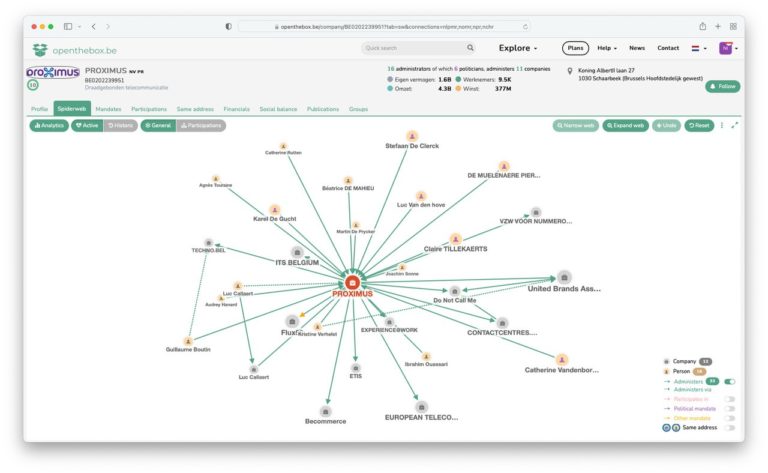This screenshot has height=473, width=768.
Task: Reload the page in the address bar
Action: coord(525,27)
